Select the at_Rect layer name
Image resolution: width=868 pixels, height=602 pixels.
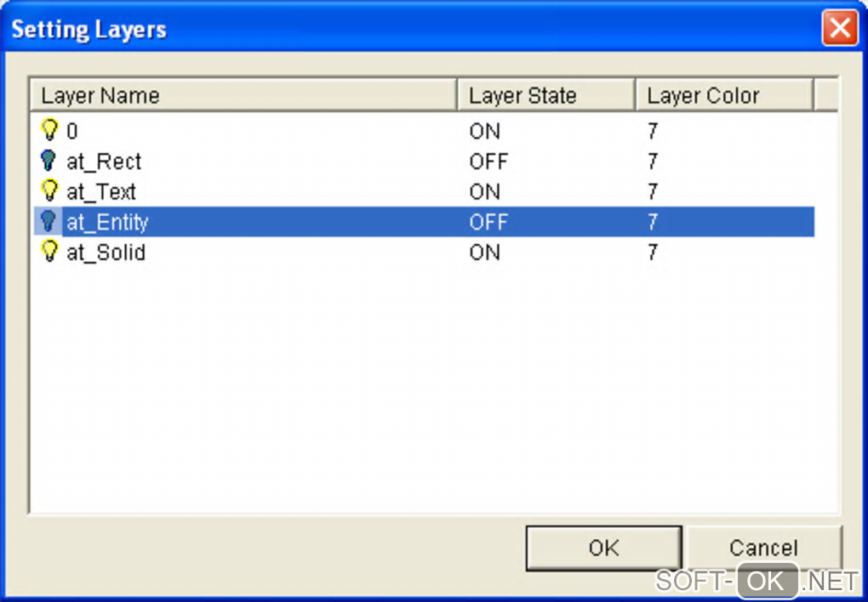point(104,162)
